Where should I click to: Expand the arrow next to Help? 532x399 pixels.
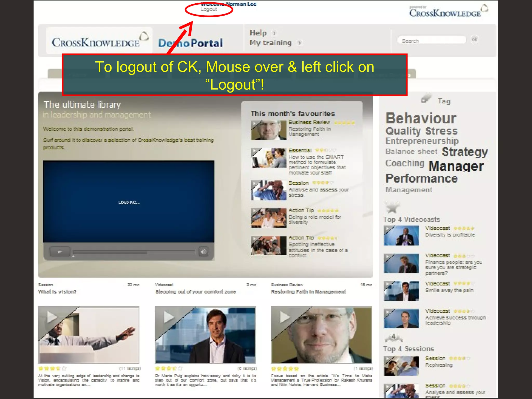click(274, 33)
